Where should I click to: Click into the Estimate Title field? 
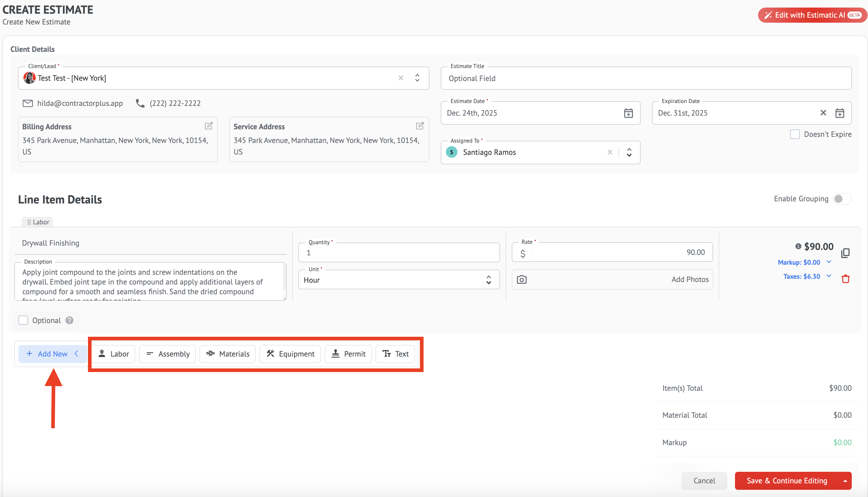[x=646, y=79]
